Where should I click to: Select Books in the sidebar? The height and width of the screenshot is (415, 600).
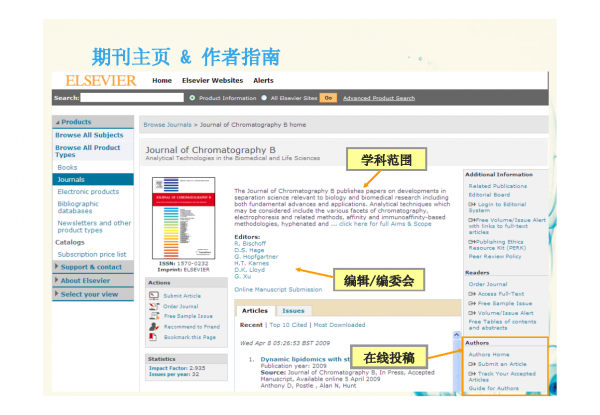pos(67,168)
